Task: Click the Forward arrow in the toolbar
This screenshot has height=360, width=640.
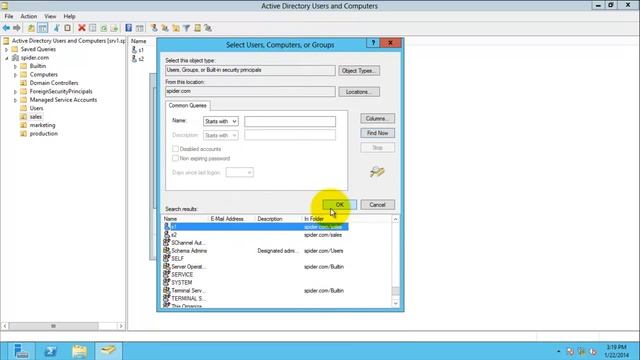Action: (x=17, y=28)
